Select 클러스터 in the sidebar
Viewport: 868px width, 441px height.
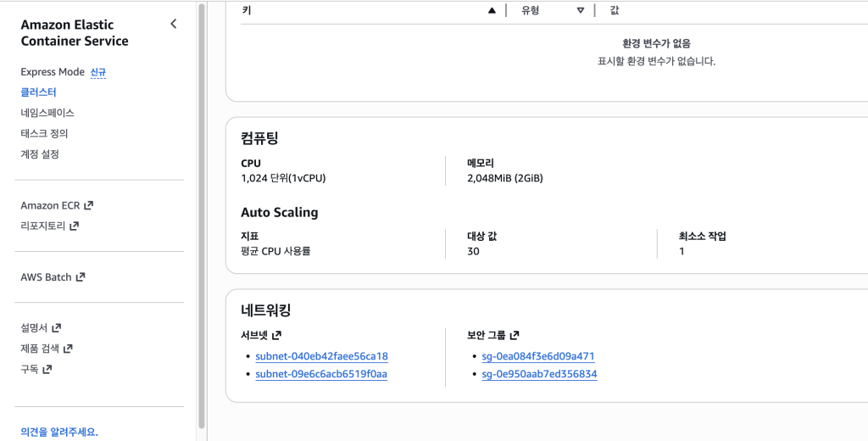tap(38, 92)
